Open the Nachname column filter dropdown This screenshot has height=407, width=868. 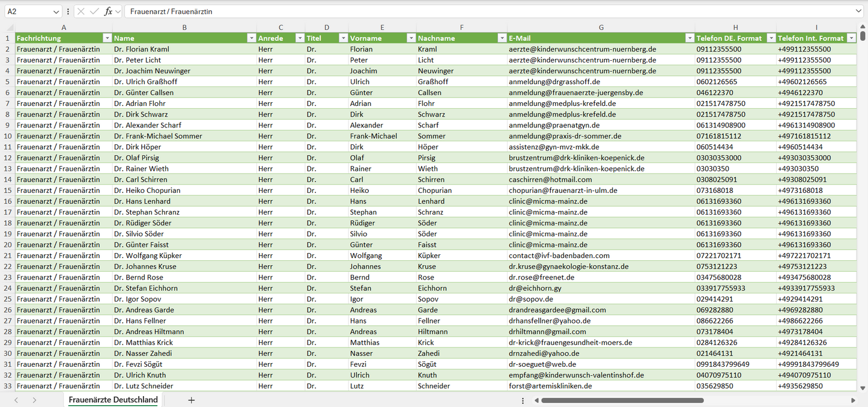[x=502, y=38]
